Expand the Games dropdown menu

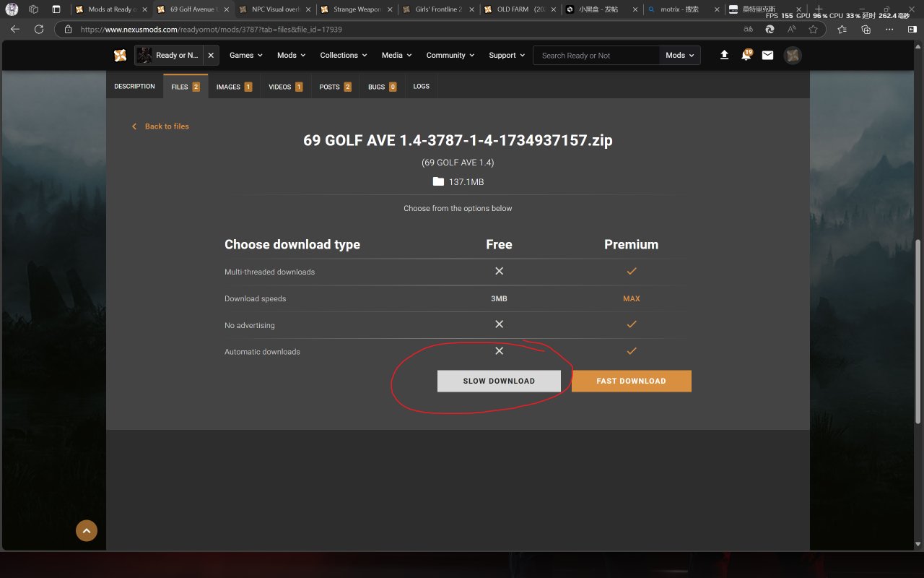(245, 56)
